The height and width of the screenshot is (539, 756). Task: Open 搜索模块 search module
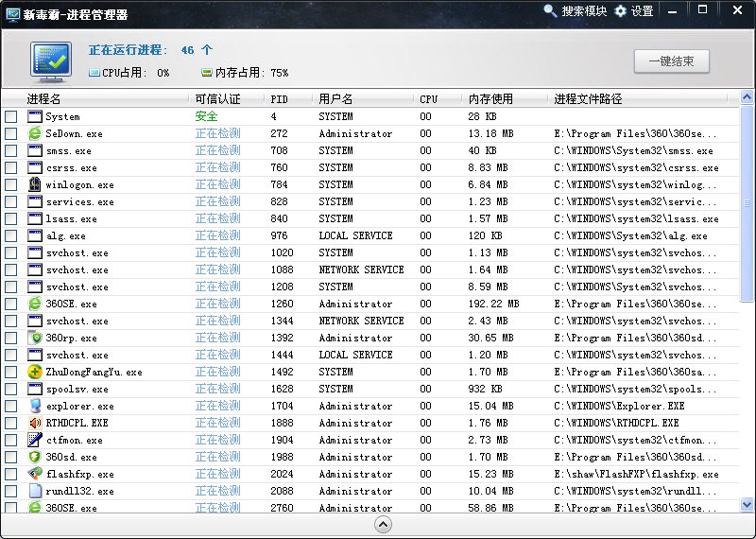[575, 11]
